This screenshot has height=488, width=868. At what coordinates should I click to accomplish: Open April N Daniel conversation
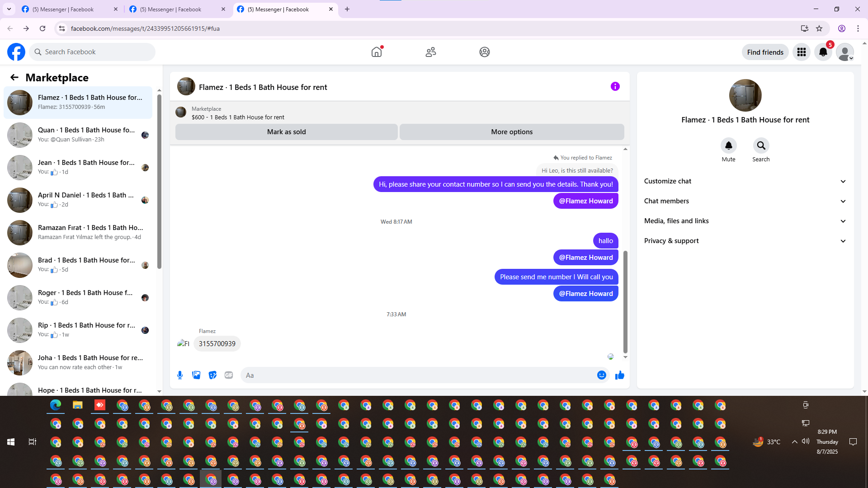tap(78, 200)
